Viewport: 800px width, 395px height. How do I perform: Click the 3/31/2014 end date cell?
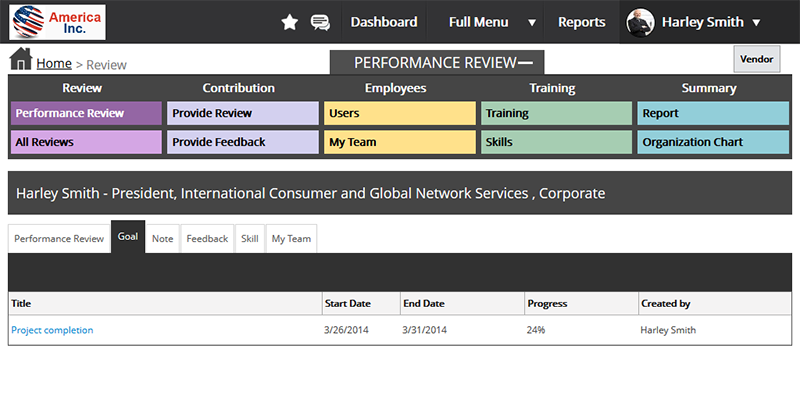pos(424,330)
